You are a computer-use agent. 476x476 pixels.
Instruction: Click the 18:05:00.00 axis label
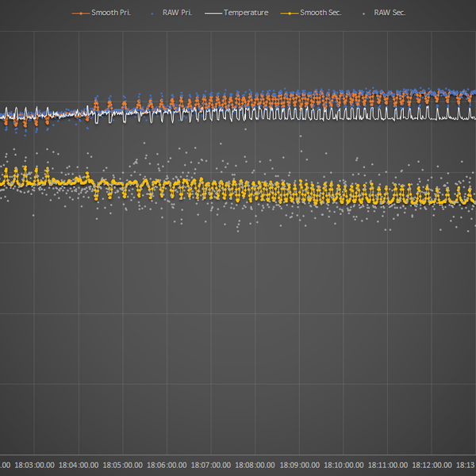coord(123,465)
